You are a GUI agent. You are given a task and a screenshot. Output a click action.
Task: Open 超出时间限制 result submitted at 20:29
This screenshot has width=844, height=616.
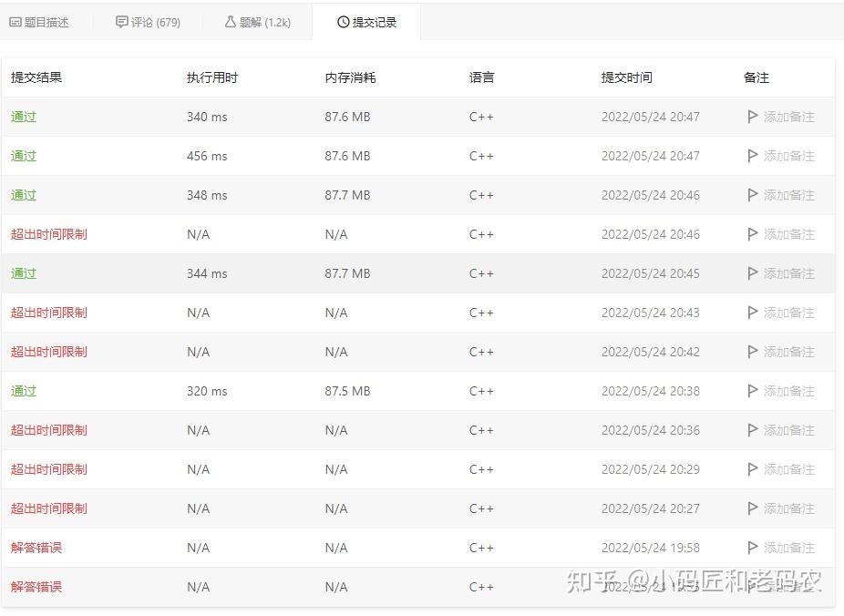pyautogui.click(x=49, y=469)
